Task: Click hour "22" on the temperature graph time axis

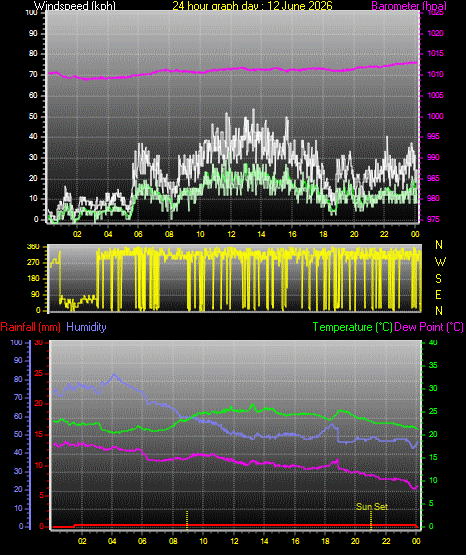Action: tap(386, 541)
